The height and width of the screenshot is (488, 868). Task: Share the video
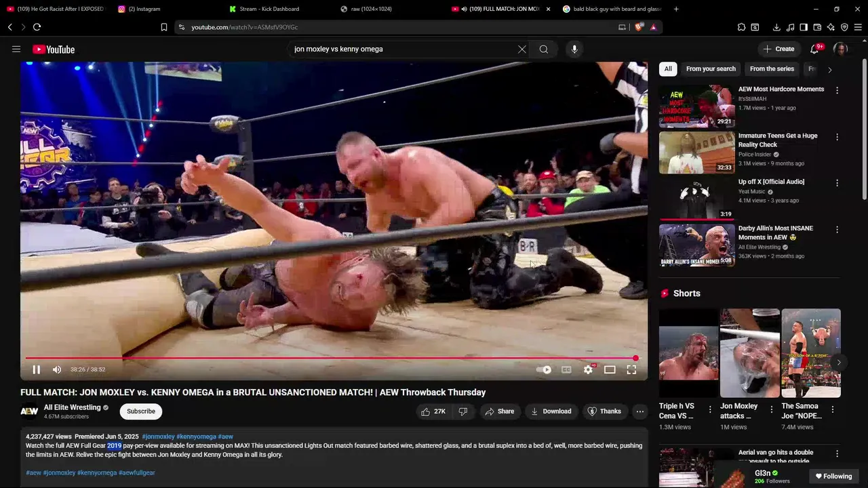[500, 411]
